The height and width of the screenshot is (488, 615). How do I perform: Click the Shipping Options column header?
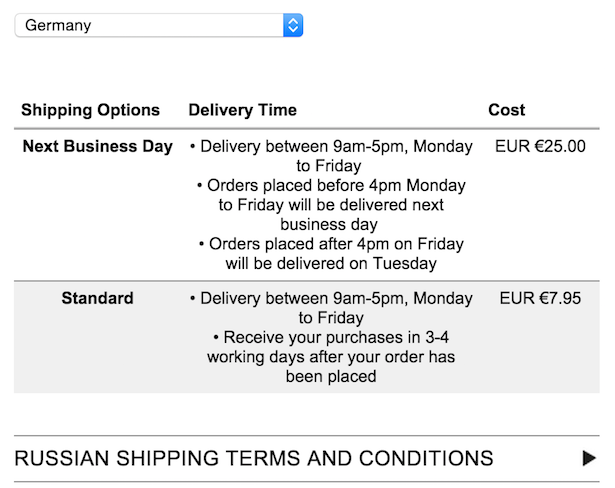click(90, 110)
